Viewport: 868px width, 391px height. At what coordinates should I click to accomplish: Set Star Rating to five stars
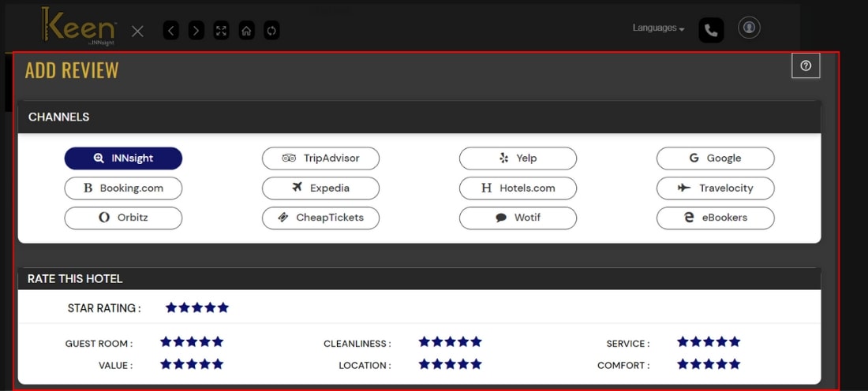pyautogui.click(x=223, y=307)
